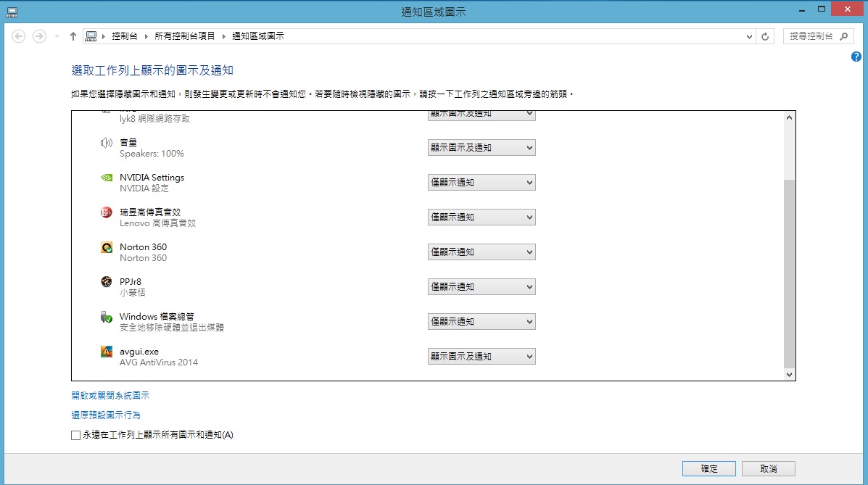The image size is (868, 485).
Task: Click the volume speaker icon in the list
Action: point(107,143)
